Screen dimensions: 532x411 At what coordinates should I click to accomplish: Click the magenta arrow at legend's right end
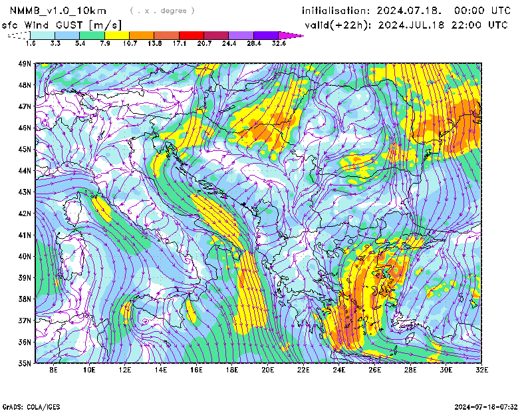coord(291,35)
